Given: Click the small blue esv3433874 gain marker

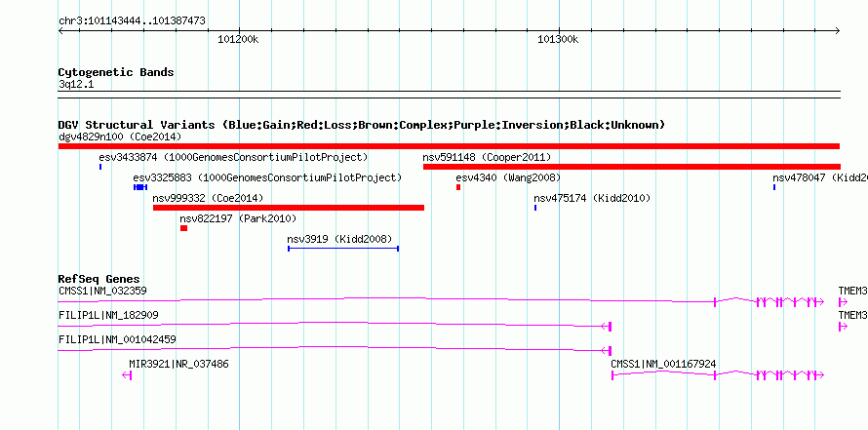Looking at the screenshot, I should pos(100,167).
